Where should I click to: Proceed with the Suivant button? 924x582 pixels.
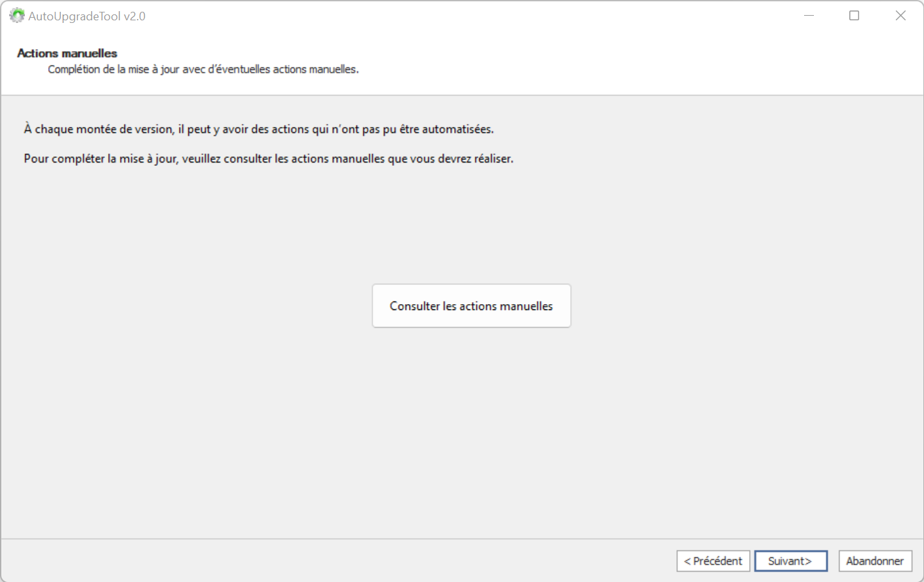[x=790, y=561]
